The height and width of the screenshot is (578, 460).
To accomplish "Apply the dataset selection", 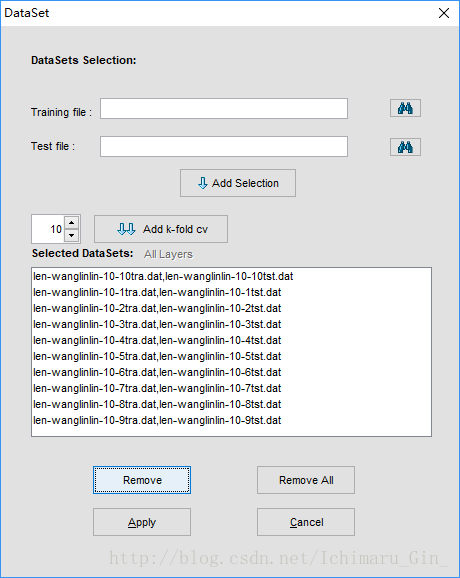I will pos(142,522).
